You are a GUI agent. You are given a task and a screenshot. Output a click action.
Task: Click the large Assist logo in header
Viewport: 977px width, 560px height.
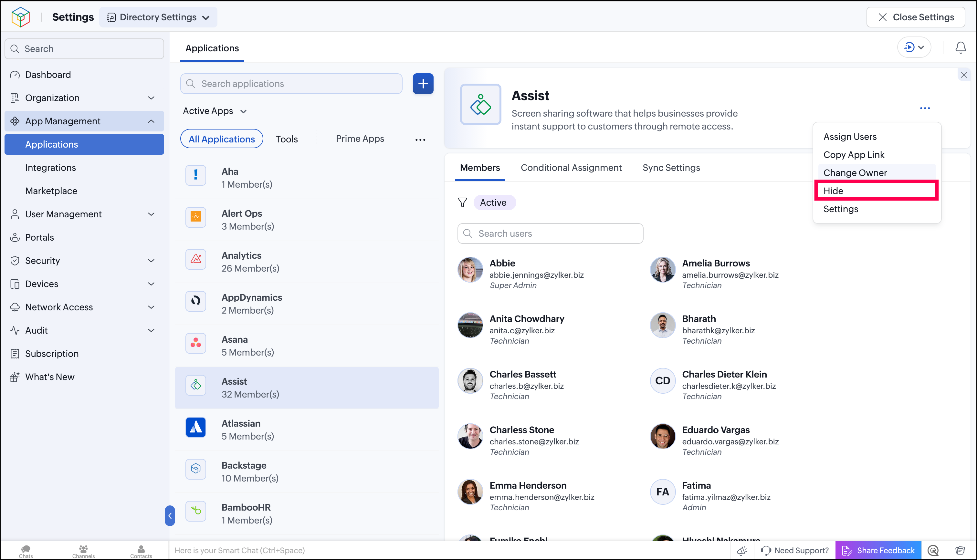480,104
